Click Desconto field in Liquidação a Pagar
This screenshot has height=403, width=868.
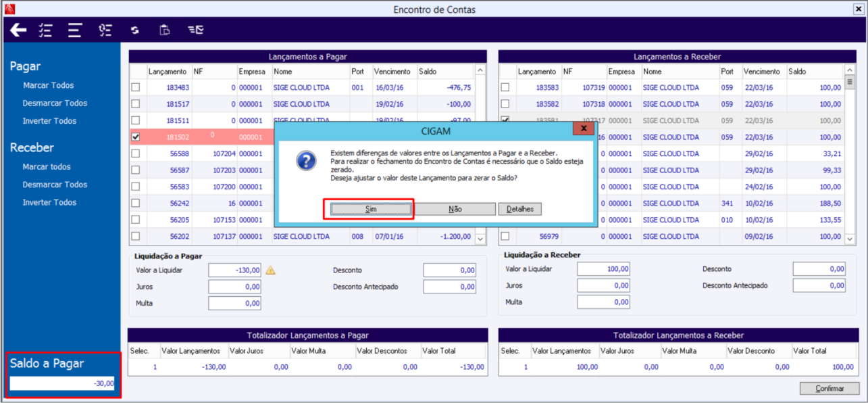[x=450, y=270]
